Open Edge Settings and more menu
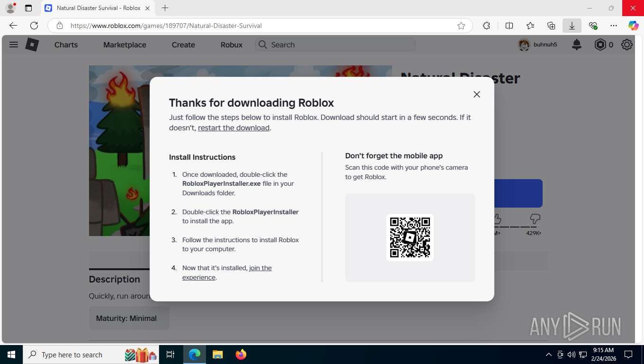The image size is (644, 364). click(x=614, y=26)
